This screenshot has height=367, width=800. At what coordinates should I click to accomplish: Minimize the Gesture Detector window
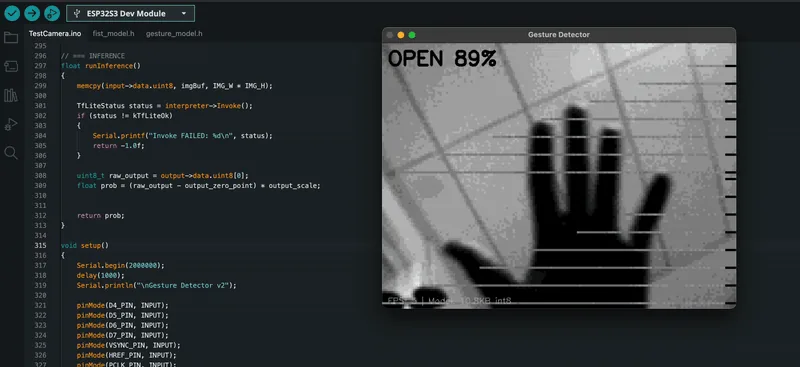coord(401,35)
